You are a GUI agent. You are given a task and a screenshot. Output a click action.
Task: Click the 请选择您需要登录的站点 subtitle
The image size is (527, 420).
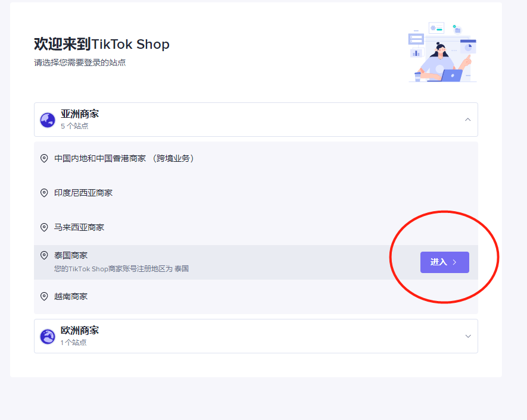tap(80, 63)
